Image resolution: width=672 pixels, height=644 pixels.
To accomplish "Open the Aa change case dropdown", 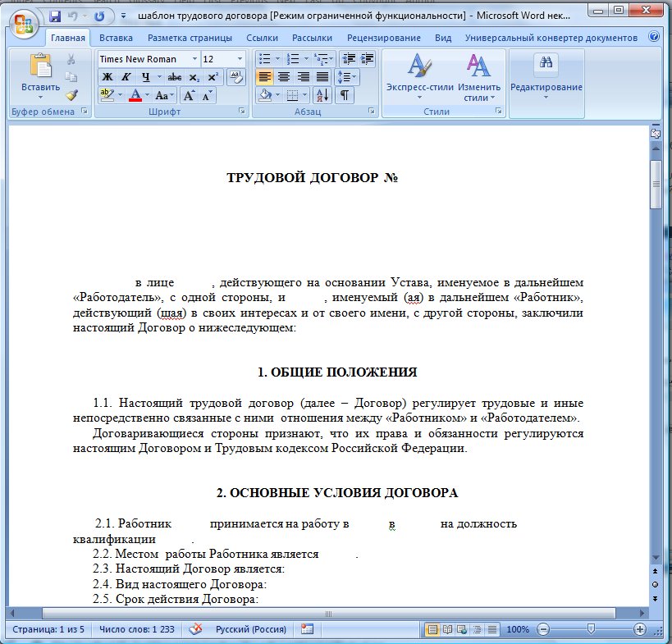I will click(165, 95).
